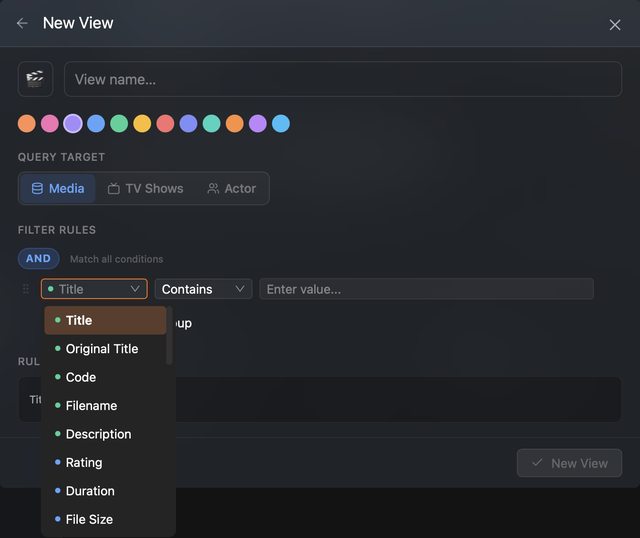Viewport: 640px width, 538px height.
Task: Pick the sky blue color swatch
Action: 281,124
